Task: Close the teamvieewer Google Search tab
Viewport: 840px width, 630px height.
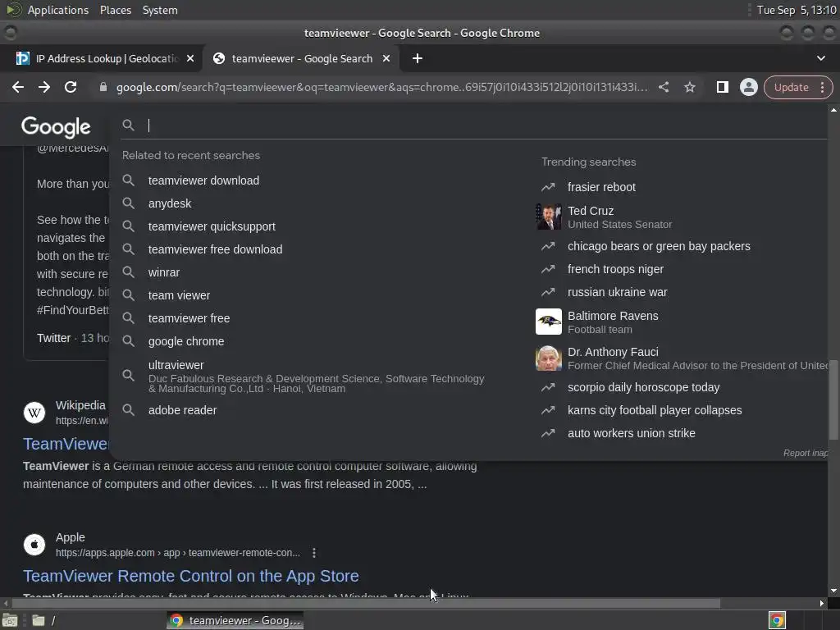Action: click(x=386, y=58)
